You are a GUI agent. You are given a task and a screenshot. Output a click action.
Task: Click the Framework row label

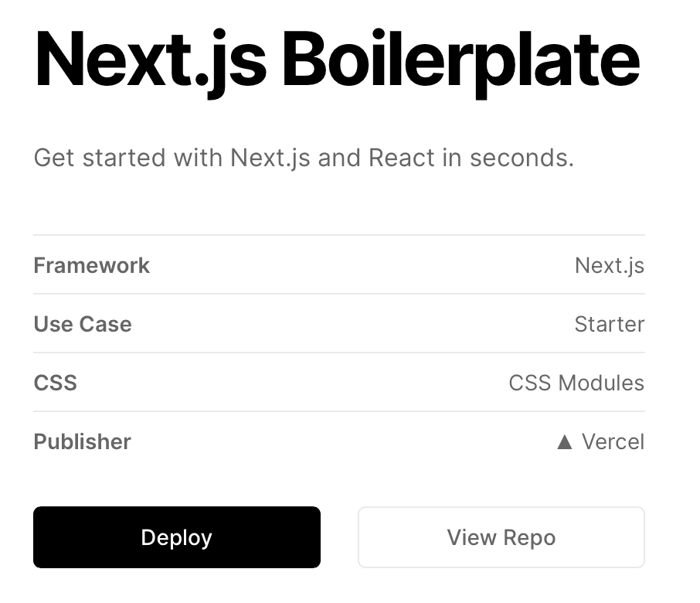[91, 266]
